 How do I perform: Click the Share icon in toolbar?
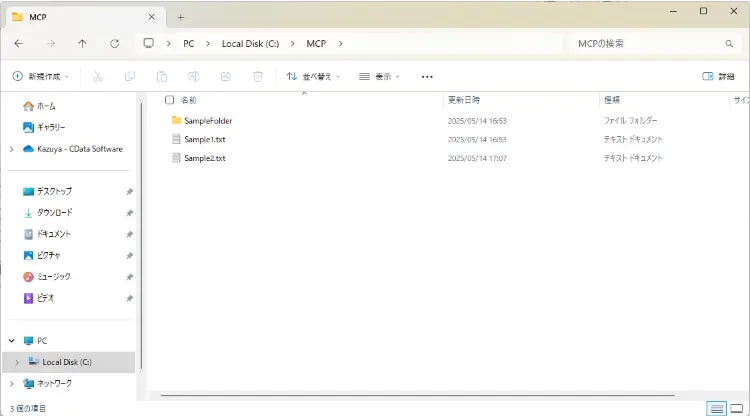(x=226, y=77)
